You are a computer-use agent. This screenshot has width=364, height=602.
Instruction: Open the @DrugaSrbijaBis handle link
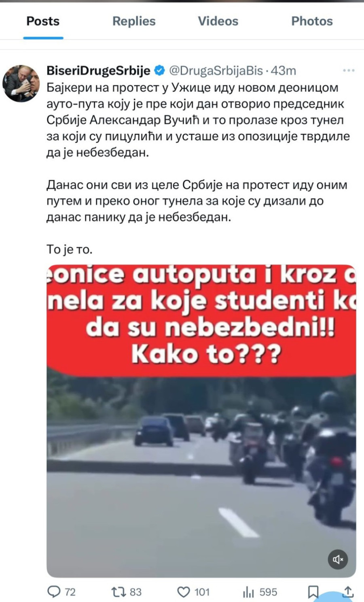coord(216,70)
